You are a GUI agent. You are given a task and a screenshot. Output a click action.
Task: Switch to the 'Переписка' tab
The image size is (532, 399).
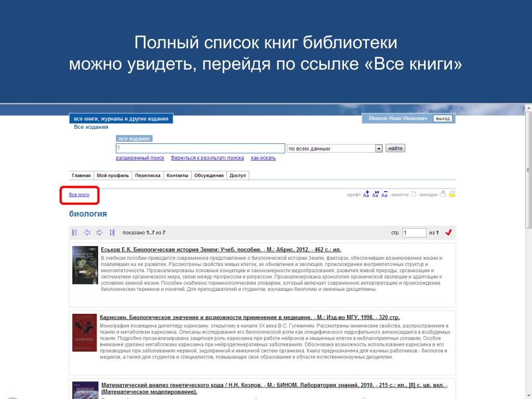(148, 176)
